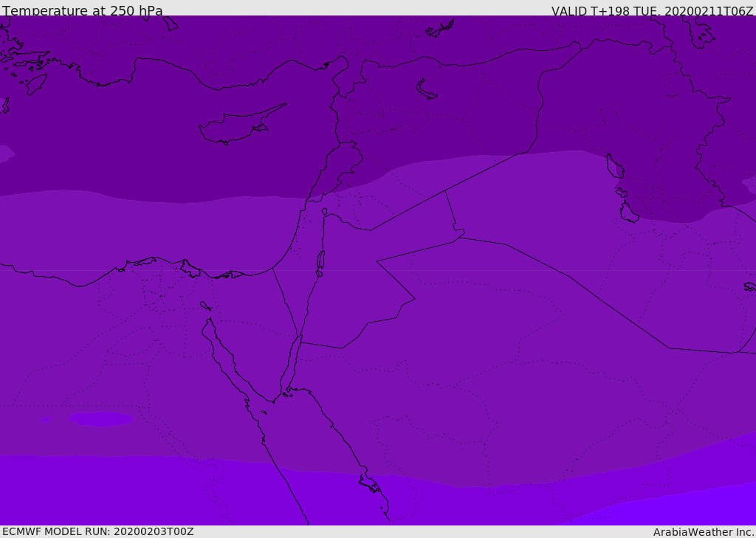
Task: Click the 'ArabiaWeather Inc.' credit text
Action: pyautogui.click(x=704, y=532)
